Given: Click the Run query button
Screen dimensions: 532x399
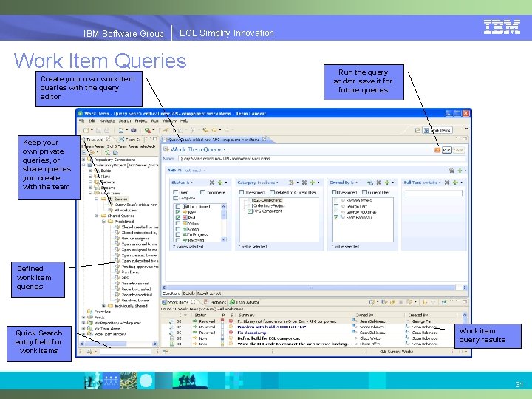Looking at the screenshot, I should click(x=447, y=150).
